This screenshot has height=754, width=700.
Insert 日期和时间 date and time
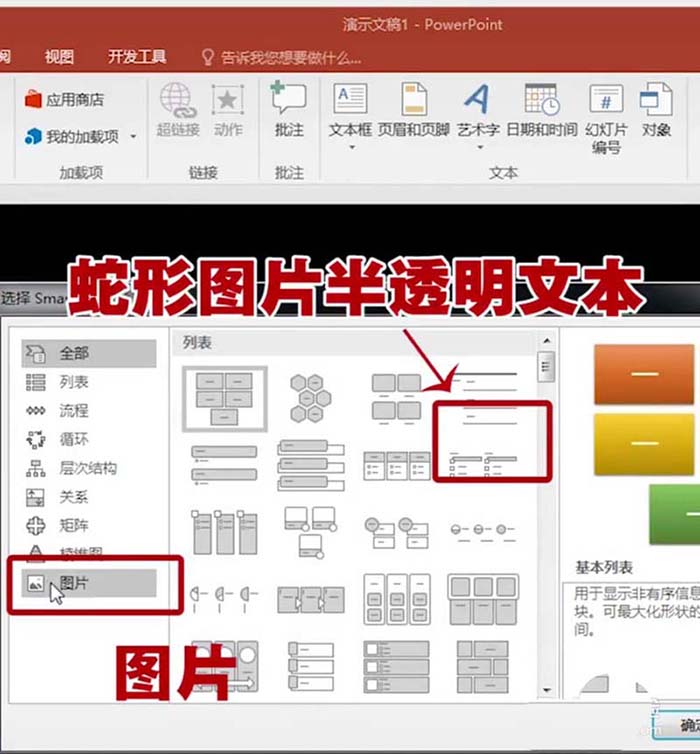click(x=542, y=110)
